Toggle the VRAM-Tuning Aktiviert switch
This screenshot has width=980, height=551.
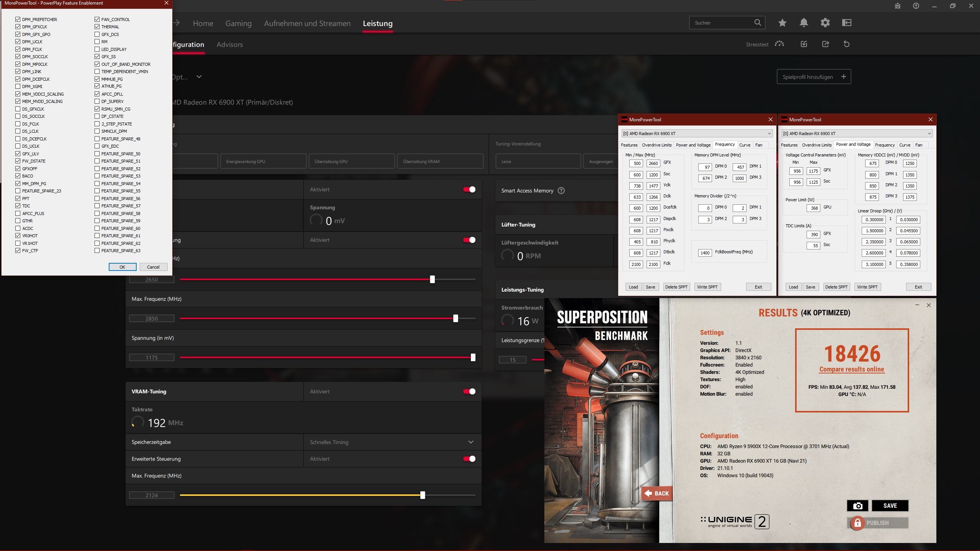tap(469, 391)
